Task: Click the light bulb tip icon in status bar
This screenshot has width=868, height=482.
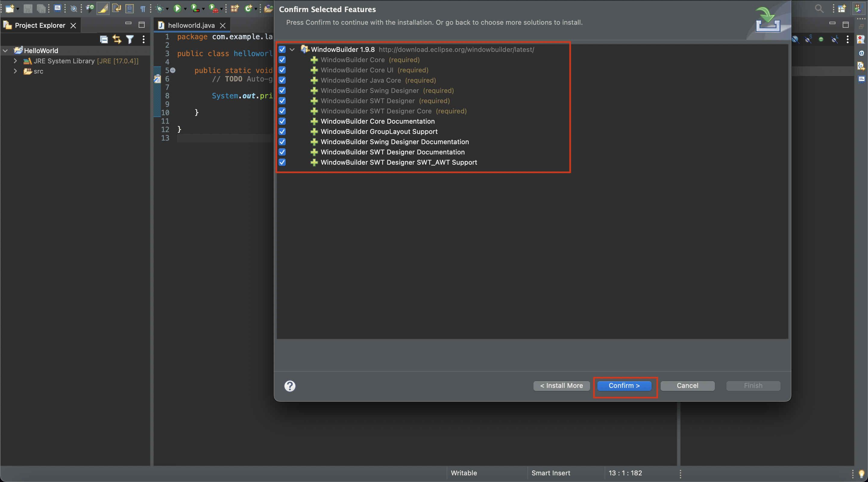Action: pos(861,474)
